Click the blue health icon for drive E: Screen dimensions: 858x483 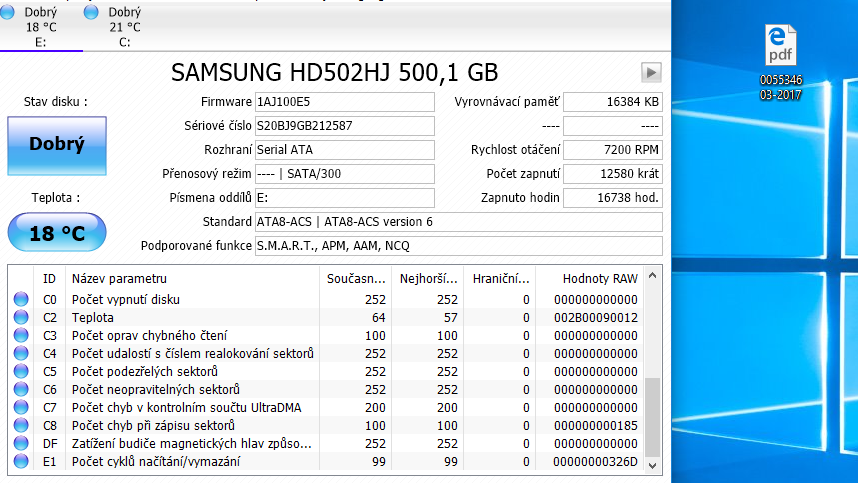8,12
